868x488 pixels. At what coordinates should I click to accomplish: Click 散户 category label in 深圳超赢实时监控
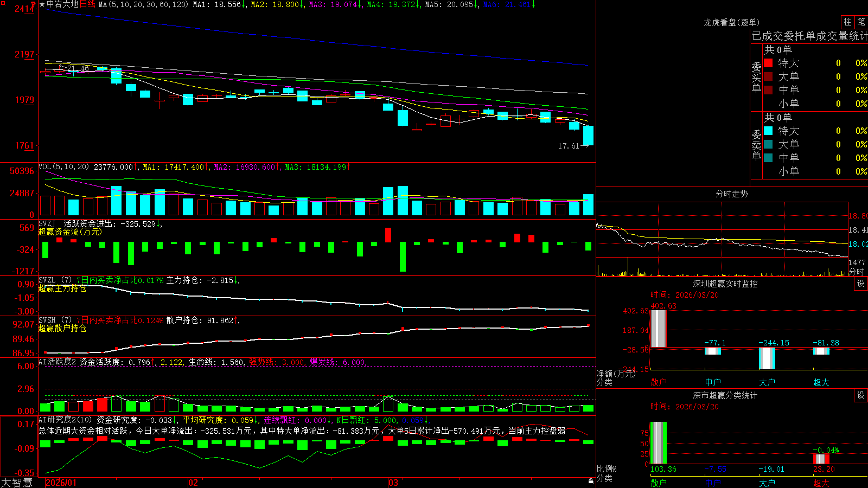(659, 382)
